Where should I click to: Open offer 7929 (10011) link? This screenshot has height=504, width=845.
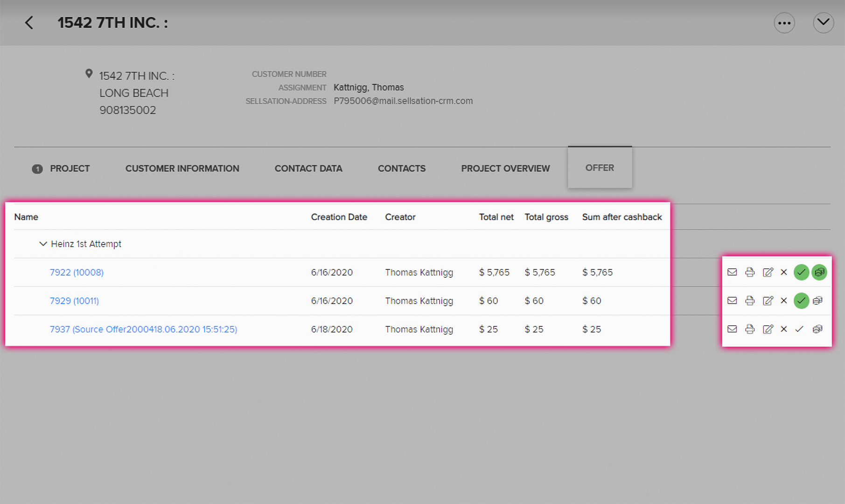tap(74, 301)
